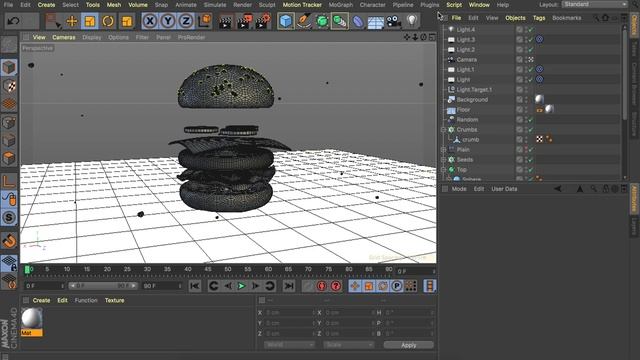
Task: Click the Render View clapperboard icon
Action: pos(225,21)
